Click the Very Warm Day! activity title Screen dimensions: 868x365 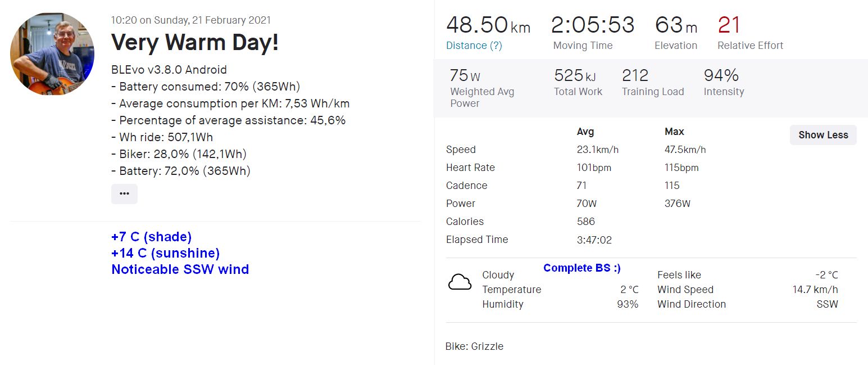pos(194,43)
